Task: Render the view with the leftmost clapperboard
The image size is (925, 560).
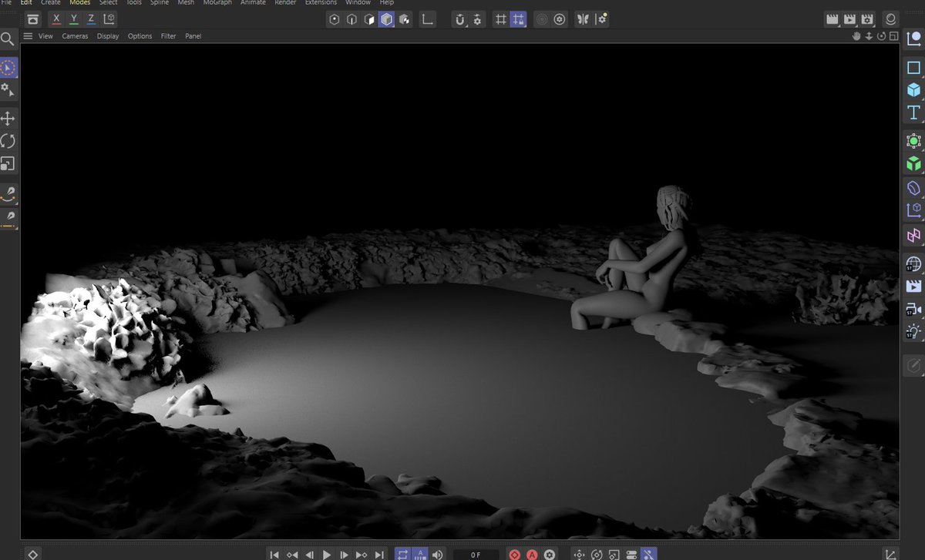Action: tap(832, 19)
